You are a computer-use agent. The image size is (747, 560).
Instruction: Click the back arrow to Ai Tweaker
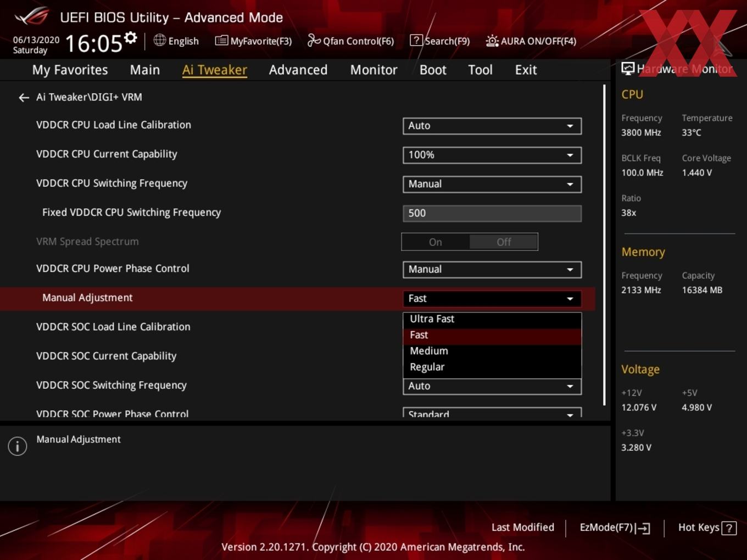[x=24, y=98]
